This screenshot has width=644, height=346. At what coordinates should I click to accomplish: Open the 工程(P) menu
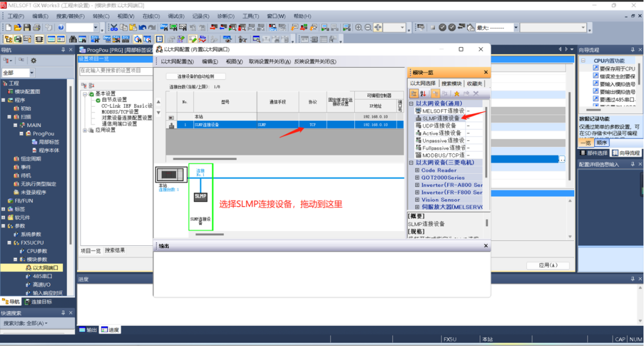(x=15, y=16)
